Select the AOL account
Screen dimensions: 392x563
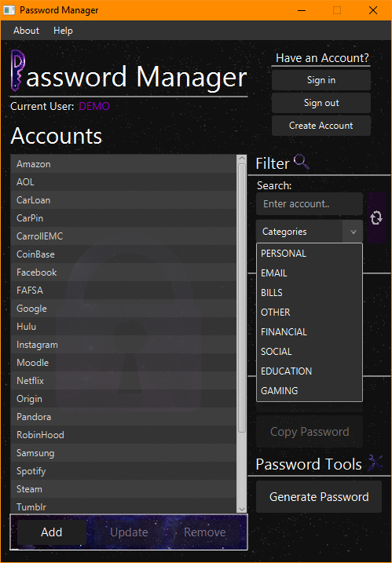(123, 182)
